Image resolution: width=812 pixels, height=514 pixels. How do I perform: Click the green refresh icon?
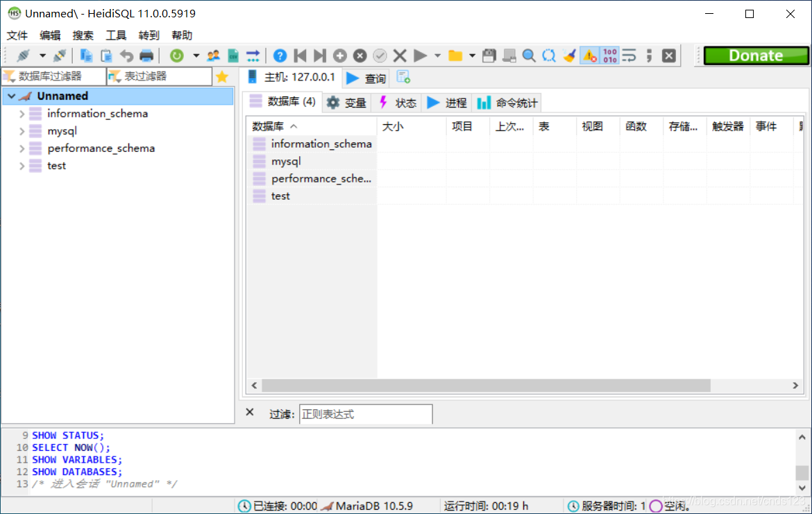(176, 55)
